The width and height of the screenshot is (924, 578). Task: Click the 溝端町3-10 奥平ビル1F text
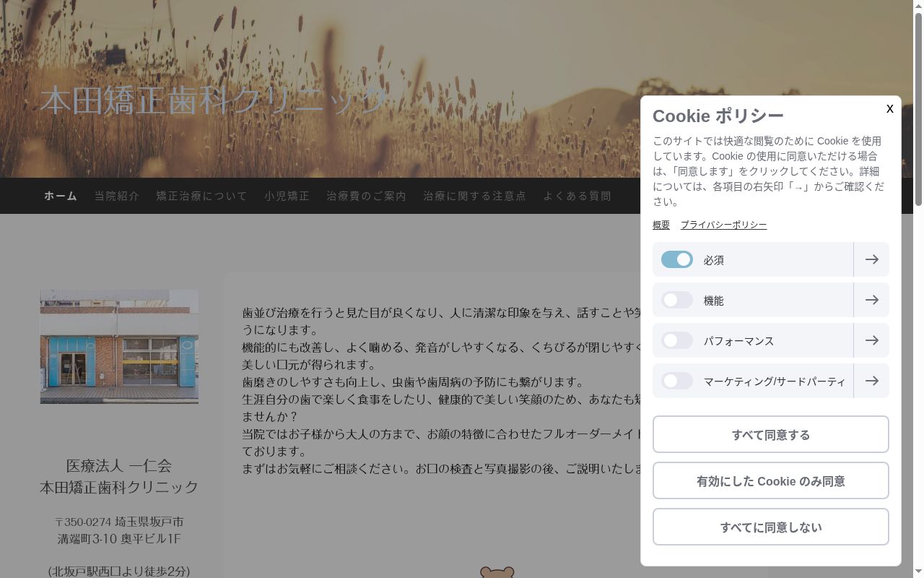tap(119, 539)
